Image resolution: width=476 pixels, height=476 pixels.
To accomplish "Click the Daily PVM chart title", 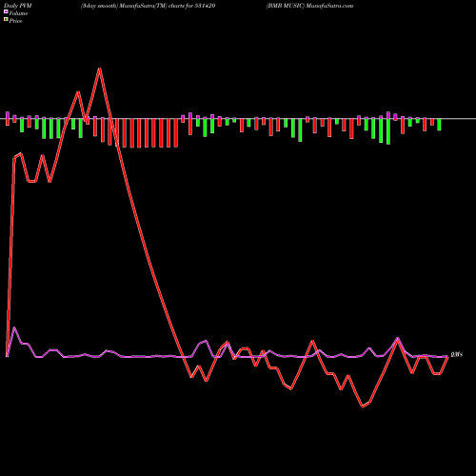I will [18, 6].
